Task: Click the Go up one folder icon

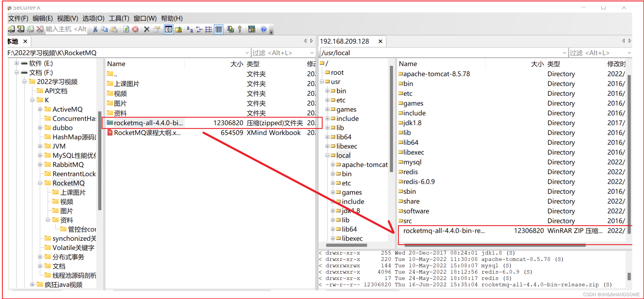Action: tap(178, 29)
